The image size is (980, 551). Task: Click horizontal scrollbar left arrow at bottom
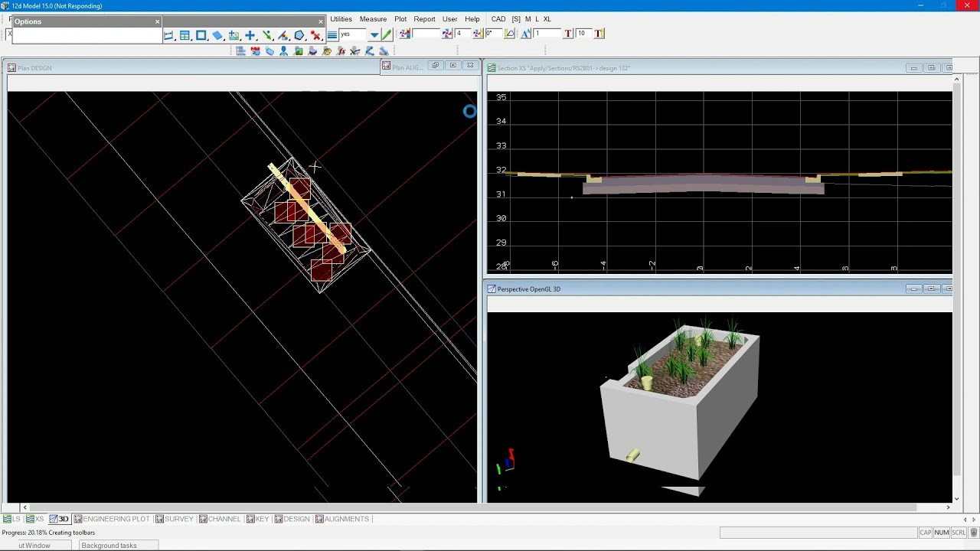[x=24, y=507]
